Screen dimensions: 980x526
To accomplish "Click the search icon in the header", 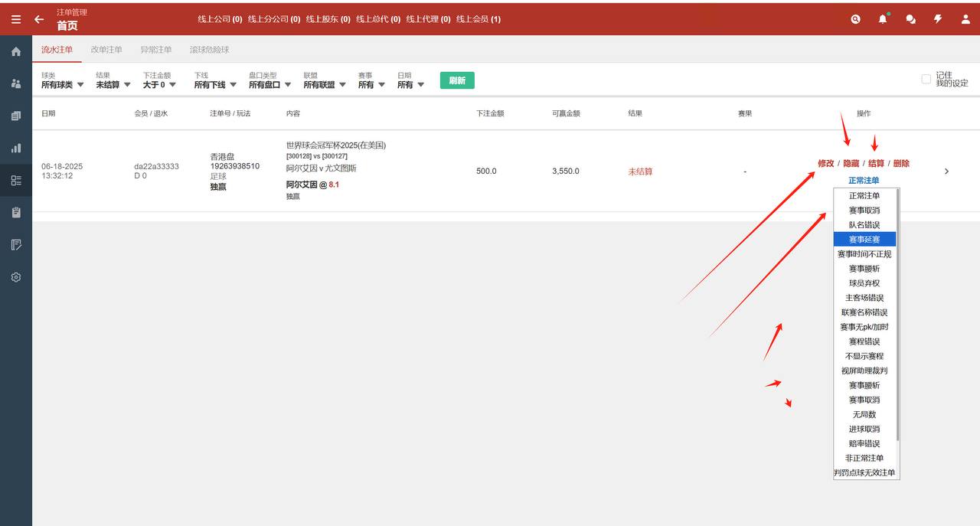I will pos(855,19).
